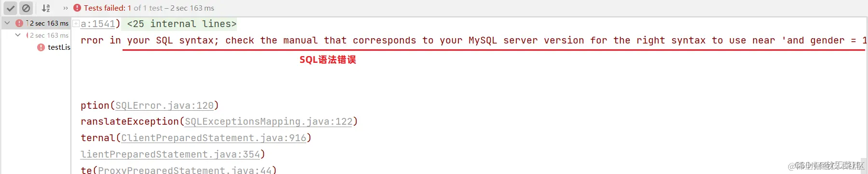The image size is (868, 174).
Task: Toggle the Show Passed tests checkmark button
Action: pos(11,8)
